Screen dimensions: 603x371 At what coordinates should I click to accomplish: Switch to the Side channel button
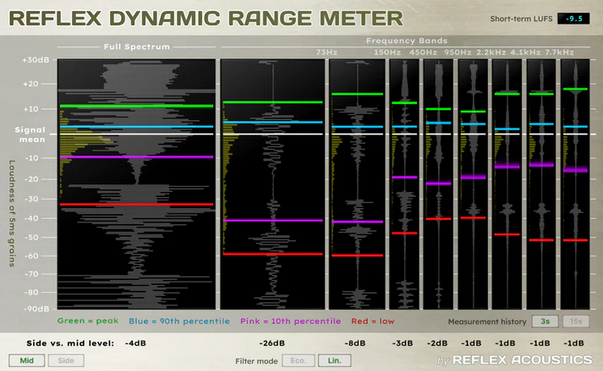point(66,360)
